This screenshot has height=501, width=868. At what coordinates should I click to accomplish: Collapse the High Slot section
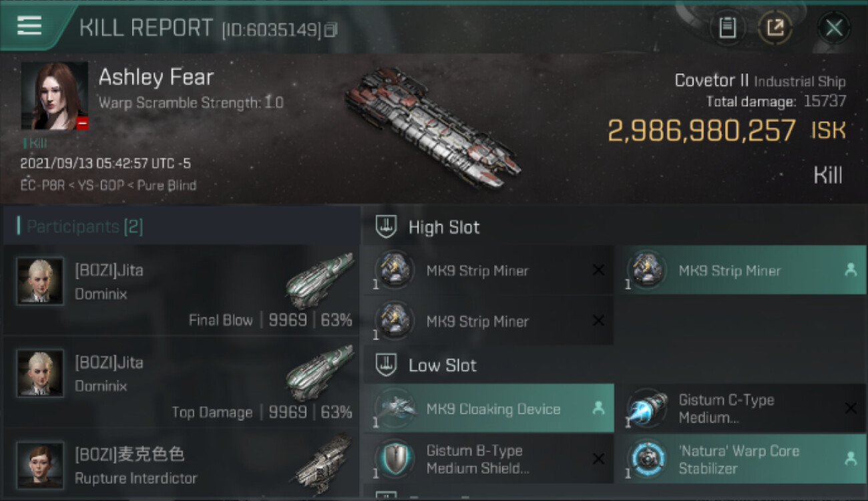tap(385, 227)
